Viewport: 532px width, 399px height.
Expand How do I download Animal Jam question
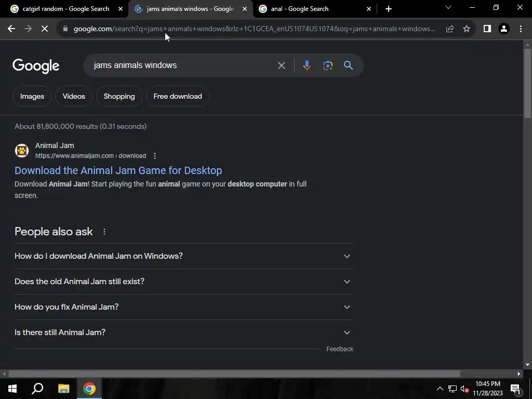(x=183, y=256)
